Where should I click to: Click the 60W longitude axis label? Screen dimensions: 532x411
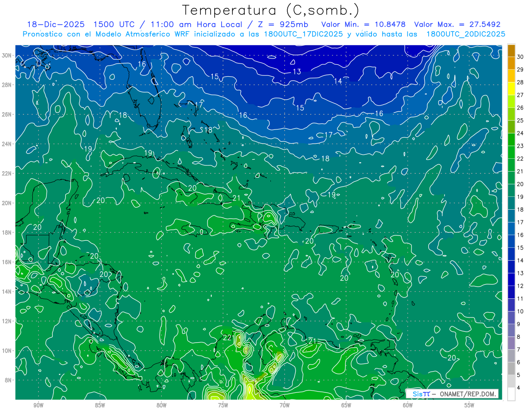point(408,405)
